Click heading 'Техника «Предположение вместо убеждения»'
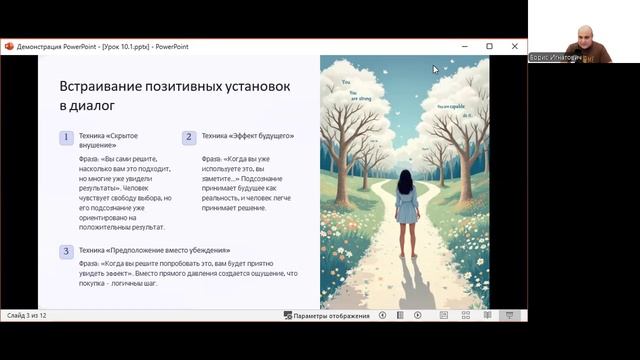The width and height of the screenshot is (640, 360). [x=154, y=250]
